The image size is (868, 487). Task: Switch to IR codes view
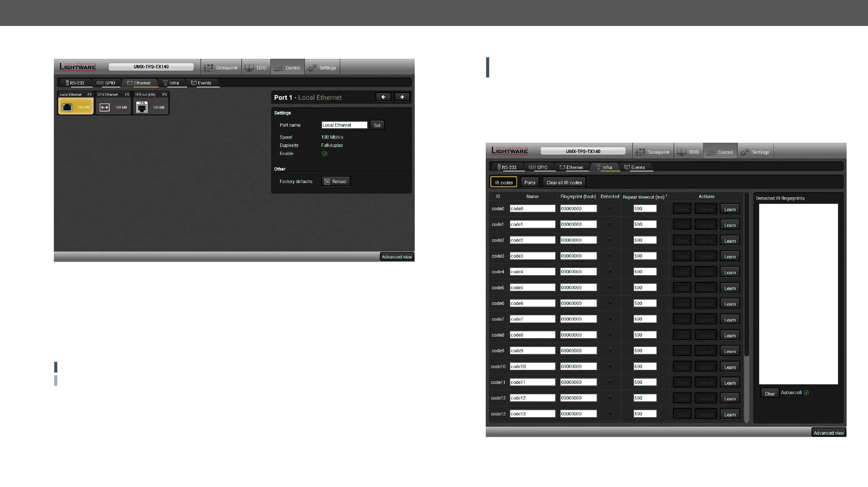click(503, 182)
